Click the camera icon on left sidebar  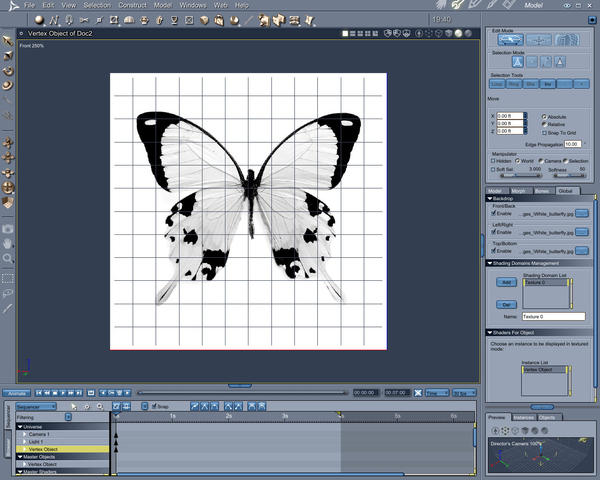pos(8,229)
